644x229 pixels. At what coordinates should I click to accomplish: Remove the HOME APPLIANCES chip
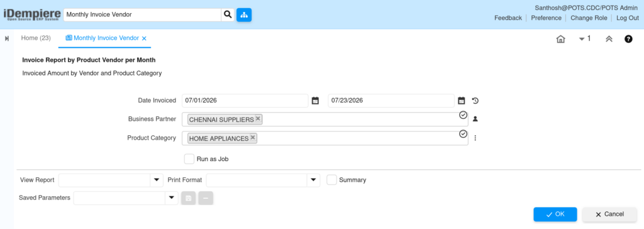coord(253,137)
